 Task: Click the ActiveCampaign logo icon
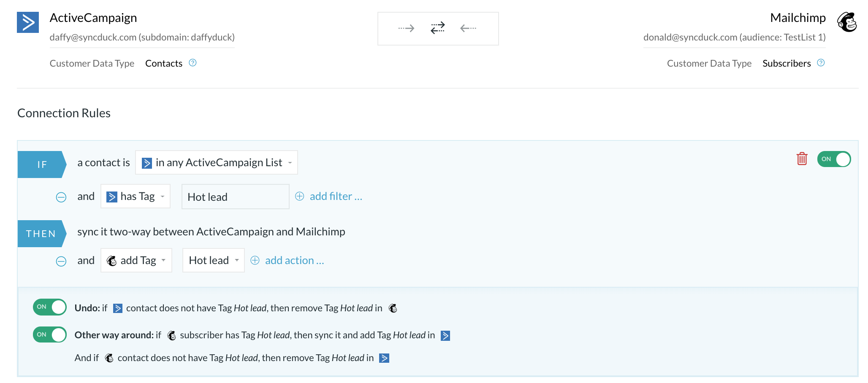[x=28, y=22]
